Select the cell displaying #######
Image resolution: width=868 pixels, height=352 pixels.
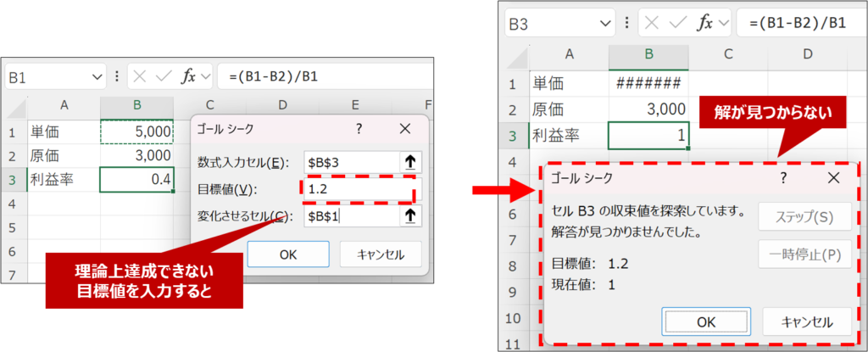648,84
